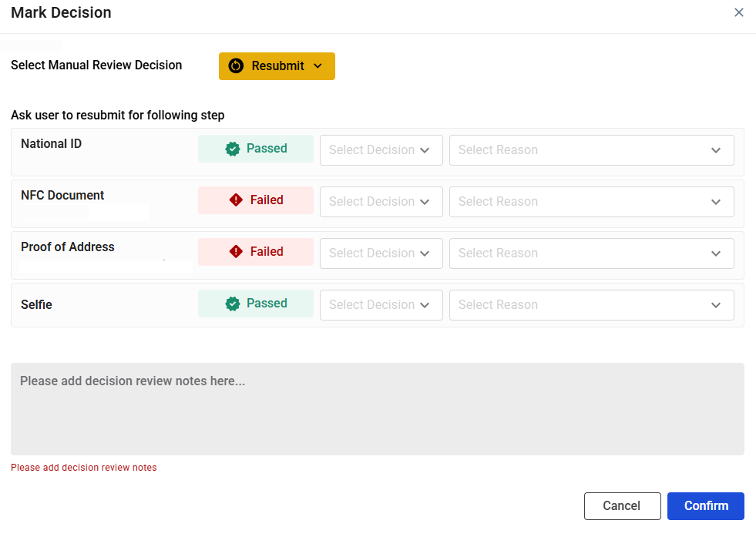Screen dimensions: 756x537
Task: Click the decision review notes text area
Action: pyautogui.click(x=377, y=409)
